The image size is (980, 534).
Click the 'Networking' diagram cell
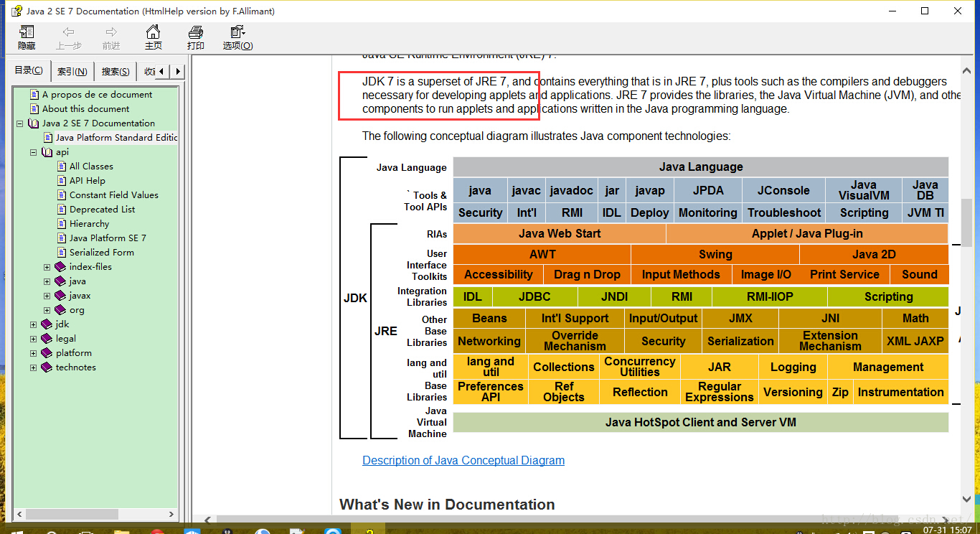(489, 341)
